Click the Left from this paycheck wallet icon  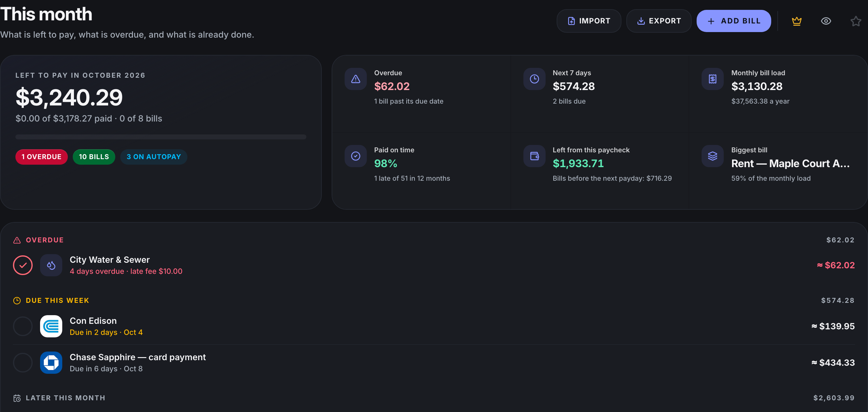pyautogui.click(x=534, y=156)
